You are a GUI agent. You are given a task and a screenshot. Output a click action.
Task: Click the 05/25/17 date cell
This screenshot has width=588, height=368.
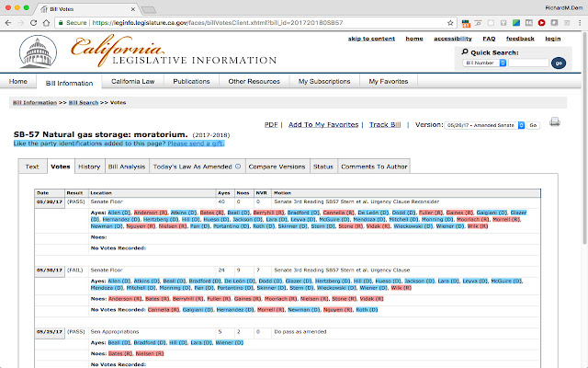click(49, 332)
